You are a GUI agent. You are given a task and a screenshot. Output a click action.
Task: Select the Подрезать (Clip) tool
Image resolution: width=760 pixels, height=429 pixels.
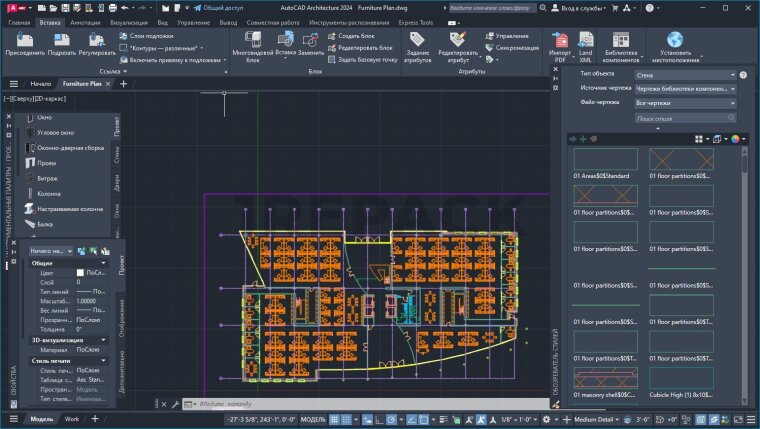(61, 42)
